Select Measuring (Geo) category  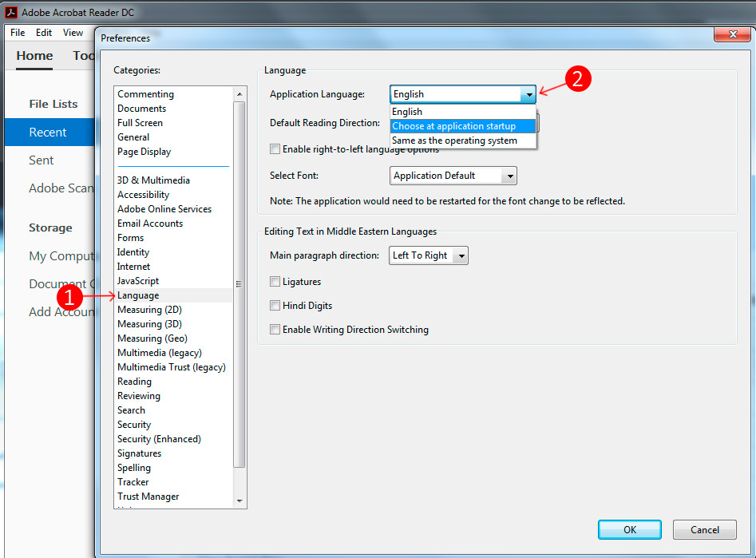[152, 338]
